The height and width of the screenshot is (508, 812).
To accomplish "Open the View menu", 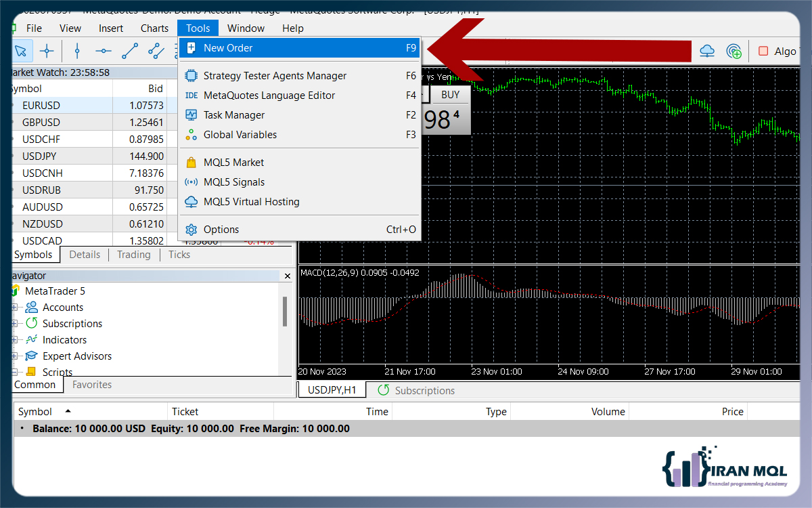I will tap(70, 28).
